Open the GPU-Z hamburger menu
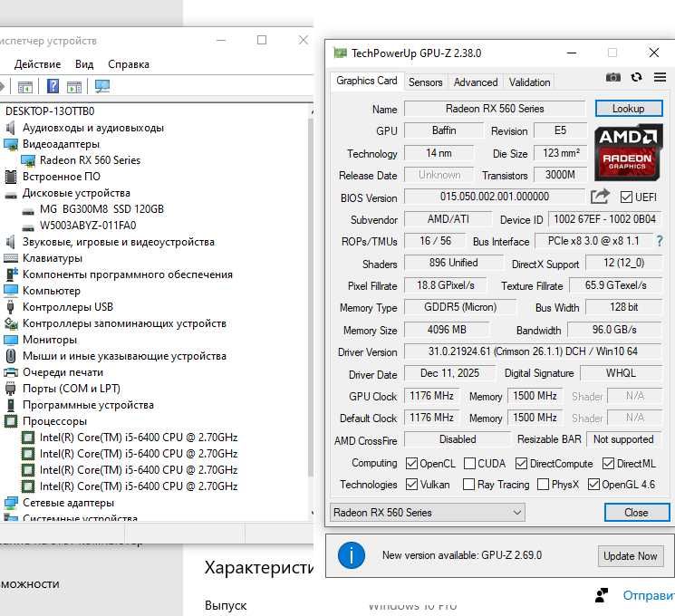 660,78
